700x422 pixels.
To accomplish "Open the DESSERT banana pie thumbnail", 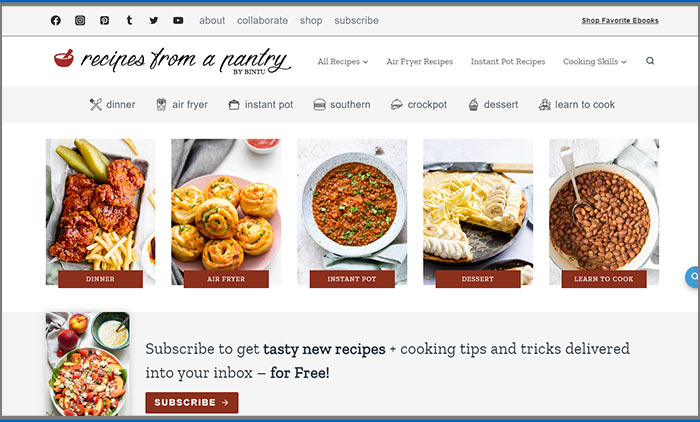I will click(478, 213).
